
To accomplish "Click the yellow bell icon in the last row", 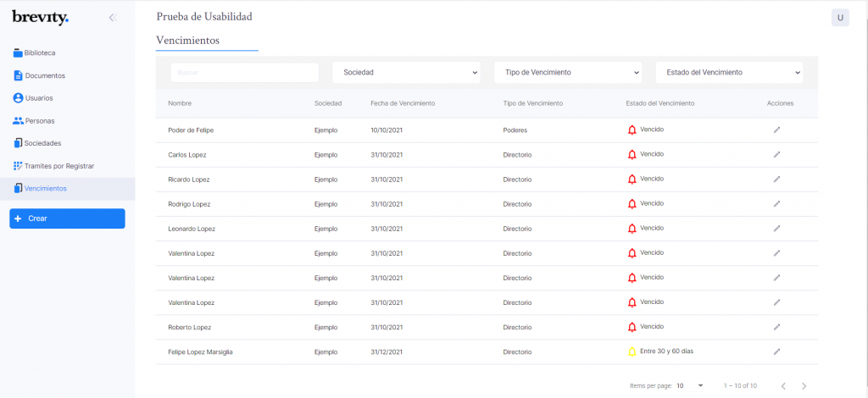I will [632, 351].
